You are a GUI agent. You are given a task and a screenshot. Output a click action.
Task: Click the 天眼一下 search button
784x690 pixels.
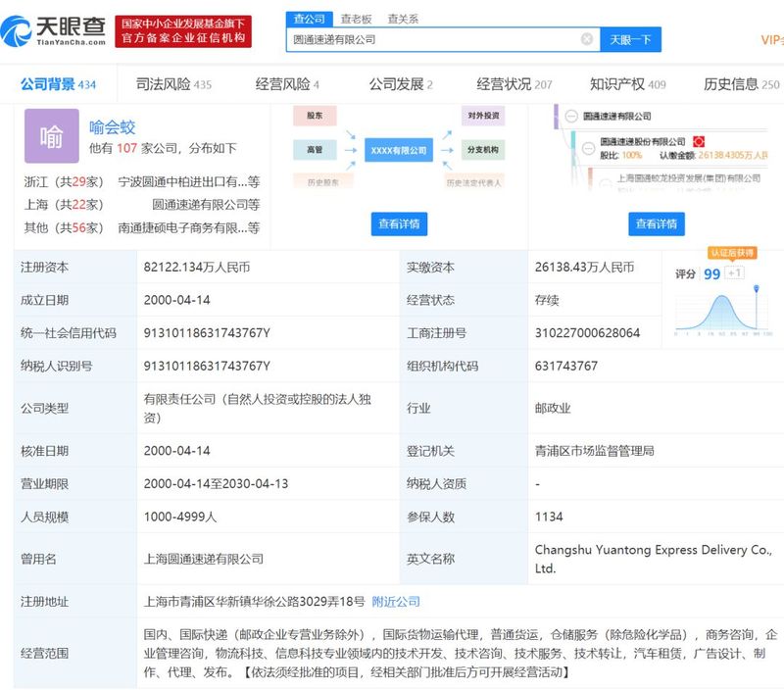pos(630,39)
